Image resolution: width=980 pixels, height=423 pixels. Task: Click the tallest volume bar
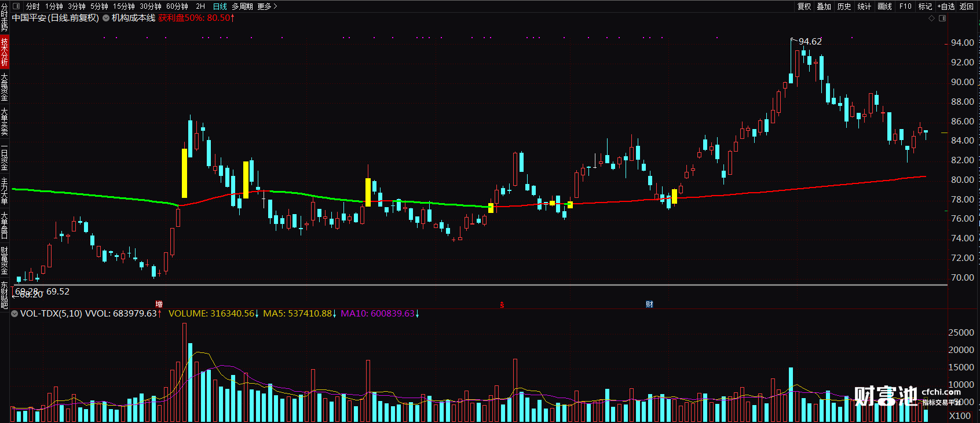pyautogui.click(x=185, y=373)
